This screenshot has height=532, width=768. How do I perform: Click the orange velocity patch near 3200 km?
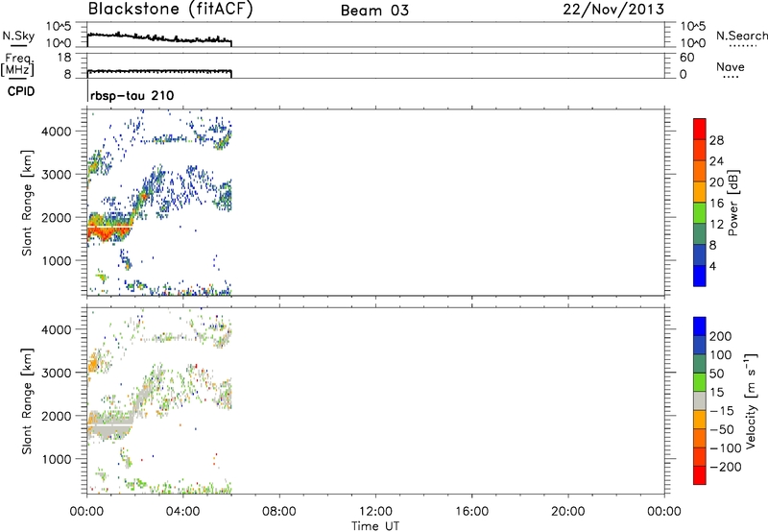coord(93,365)
